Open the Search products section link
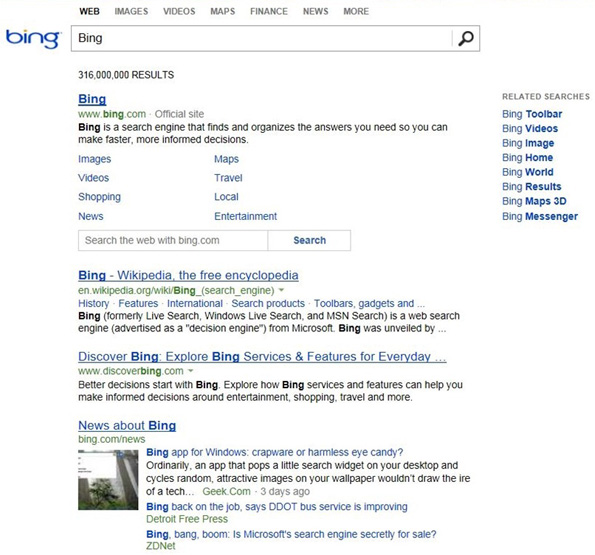Viewport: 595px width, 555px height. pyautogui.click(x=268, y=303)
